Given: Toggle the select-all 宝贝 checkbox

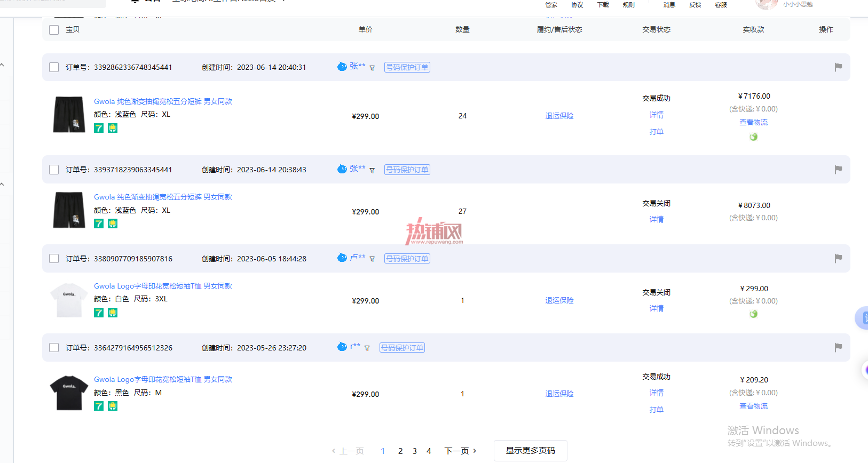Looking at the screenshot, I should click(x=54, y=30).
